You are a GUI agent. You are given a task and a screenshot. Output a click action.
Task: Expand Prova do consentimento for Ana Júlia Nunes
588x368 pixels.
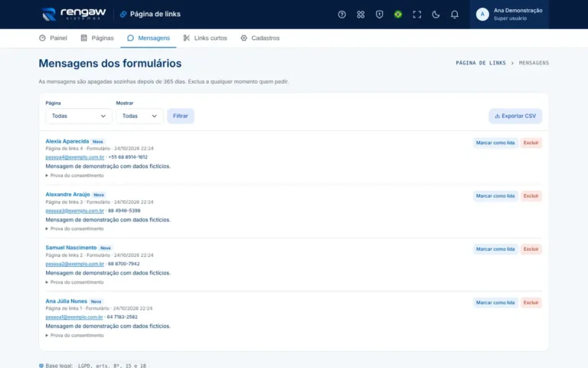pos(74,335)
